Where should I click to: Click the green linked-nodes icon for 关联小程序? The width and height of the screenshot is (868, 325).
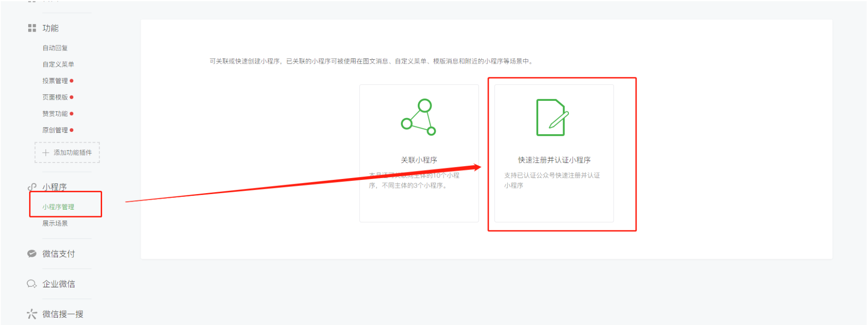(x=419, y=117)
